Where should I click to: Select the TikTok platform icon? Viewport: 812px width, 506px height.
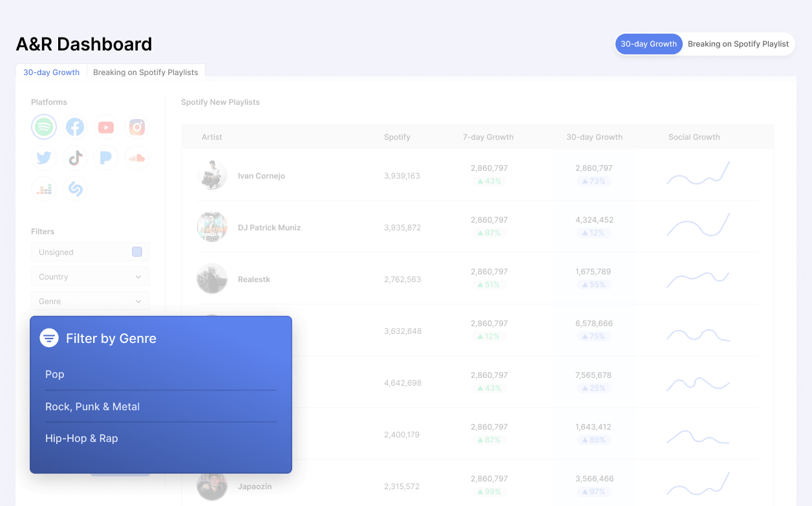click(75, 158)
